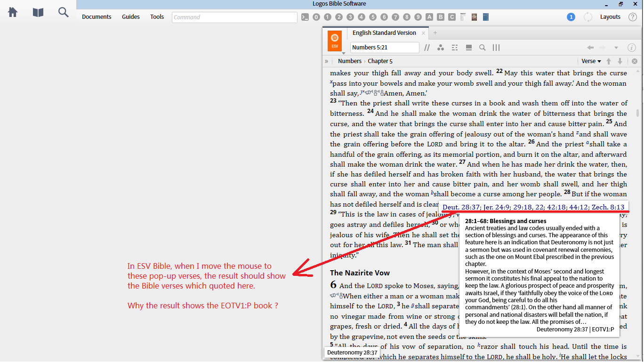Viewport: 644px width, 362px height.
Task: Go back in ESV panel history
Action: coord(590,48)
